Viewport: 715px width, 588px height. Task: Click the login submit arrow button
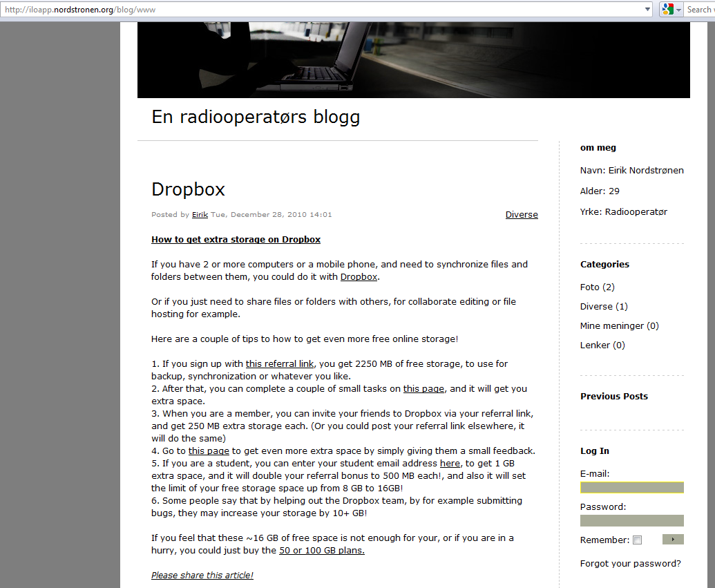673,540
